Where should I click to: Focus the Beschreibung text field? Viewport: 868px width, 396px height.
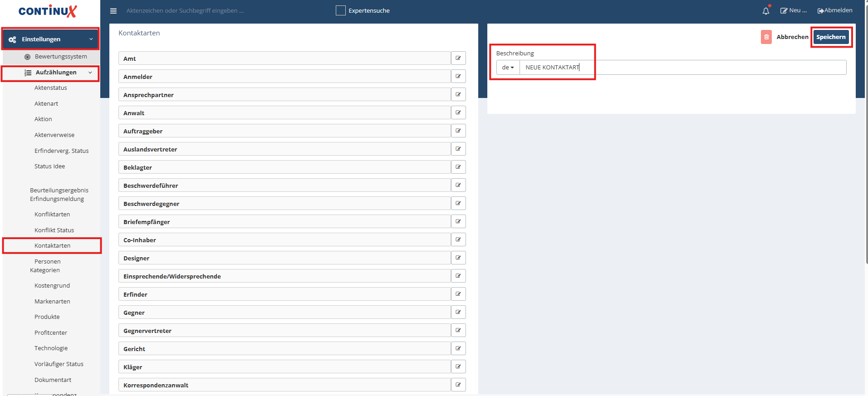pos(683,68)
